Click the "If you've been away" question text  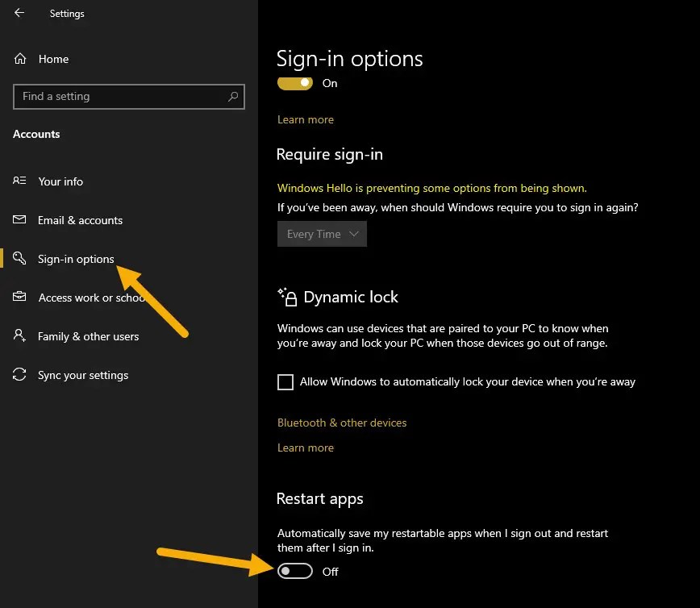tap(457, 207)
